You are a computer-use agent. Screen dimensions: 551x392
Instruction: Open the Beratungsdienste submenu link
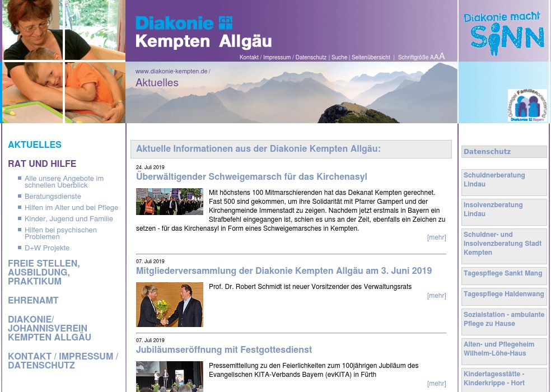point(53,197)
